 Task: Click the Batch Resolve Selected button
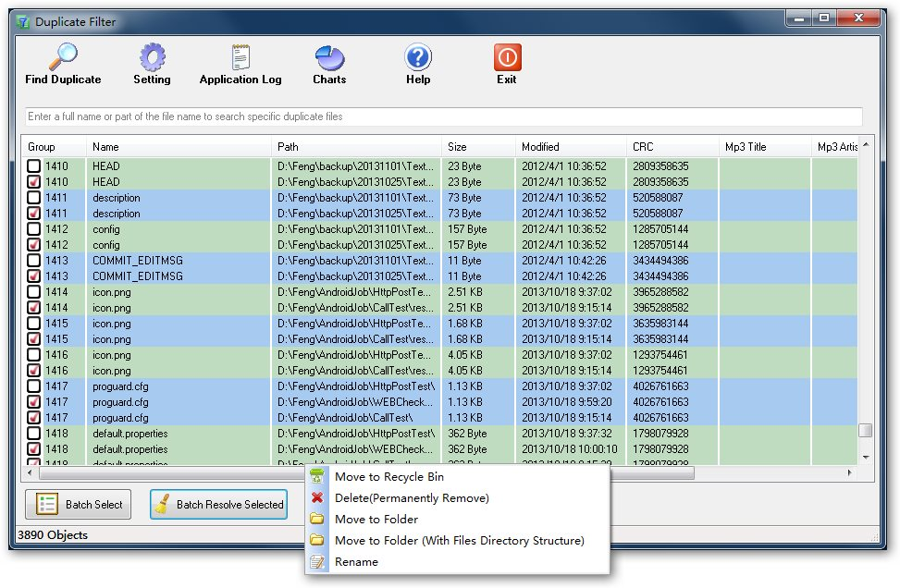coord(218,504)
